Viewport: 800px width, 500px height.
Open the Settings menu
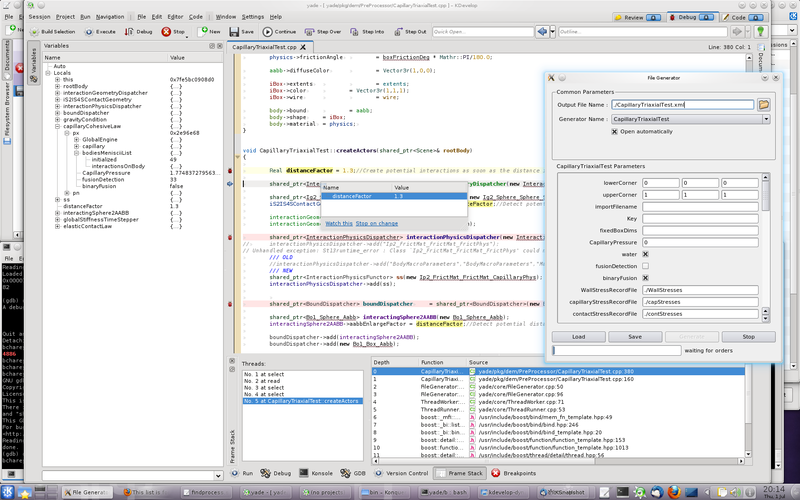pyautogui.click(x=253, y=17)
